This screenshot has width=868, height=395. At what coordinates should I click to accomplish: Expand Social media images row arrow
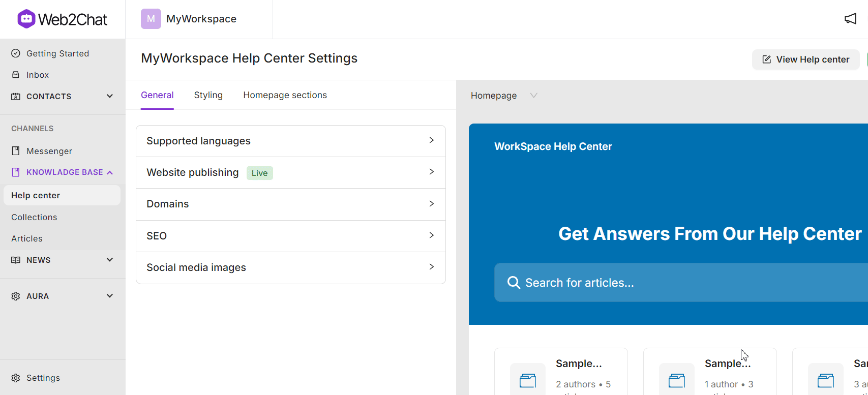(x=431, y=266)
